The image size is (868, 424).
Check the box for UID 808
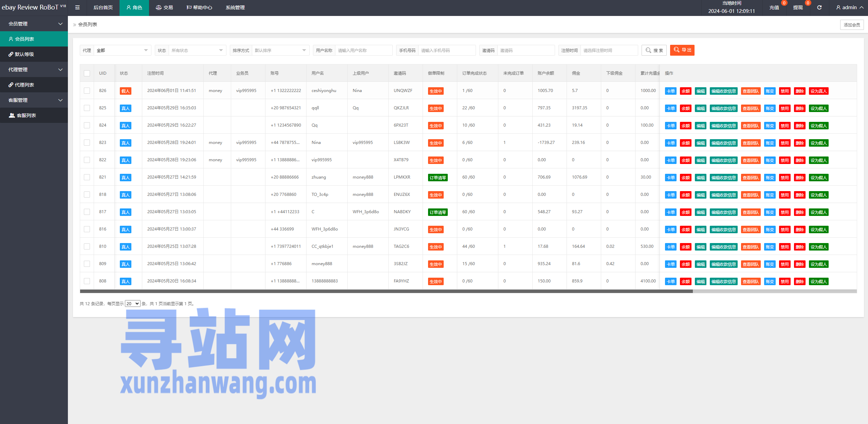(x=87, y=281)
